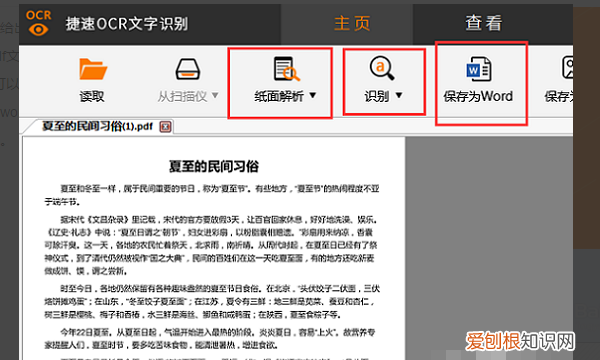
Task: Click the paragraph beginning 时至今日
Action: (x=212, y=301)
